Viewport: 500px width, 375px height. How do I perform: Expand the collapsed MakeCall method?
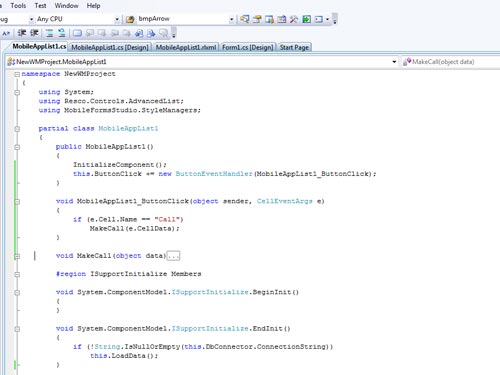tap(17, 256)
